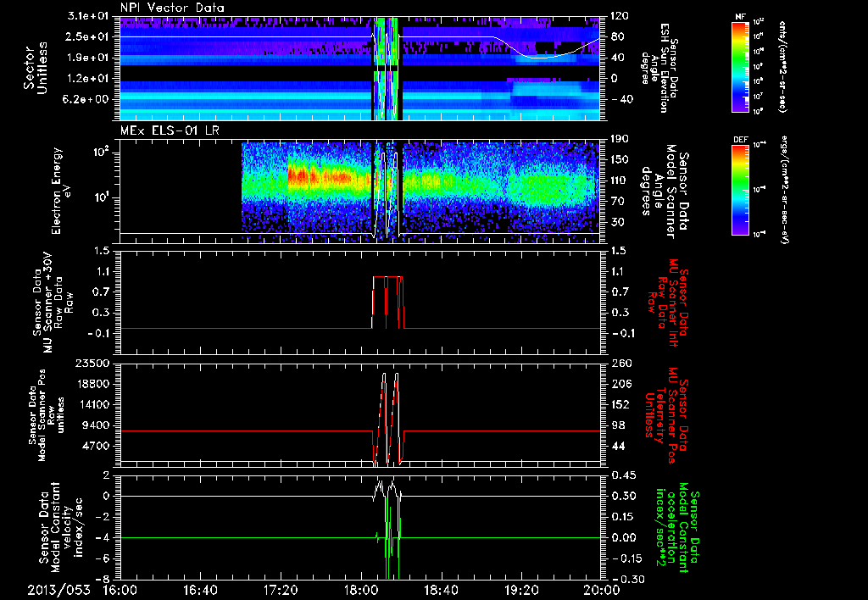Click the red "MU Scanner Pos Telemetry" axis label
Screen dimensions: 868x600
667,415
